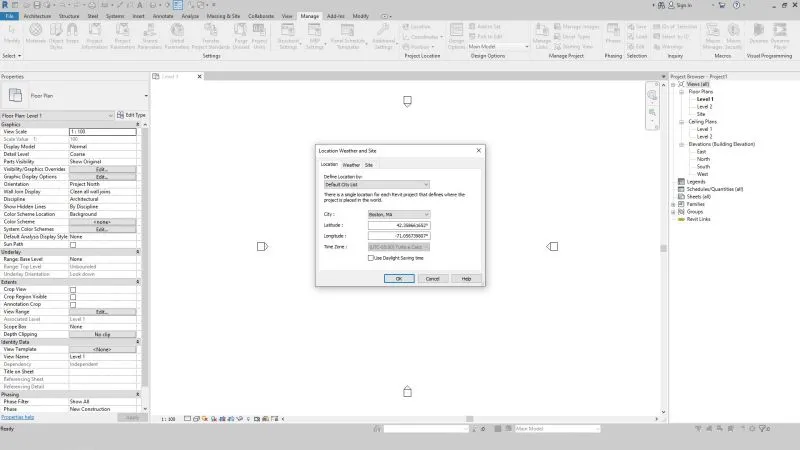Image resolution: width=800 pixels, height=450 pixels.
Task: Open the Properties help link
Action: pos(17,417)
